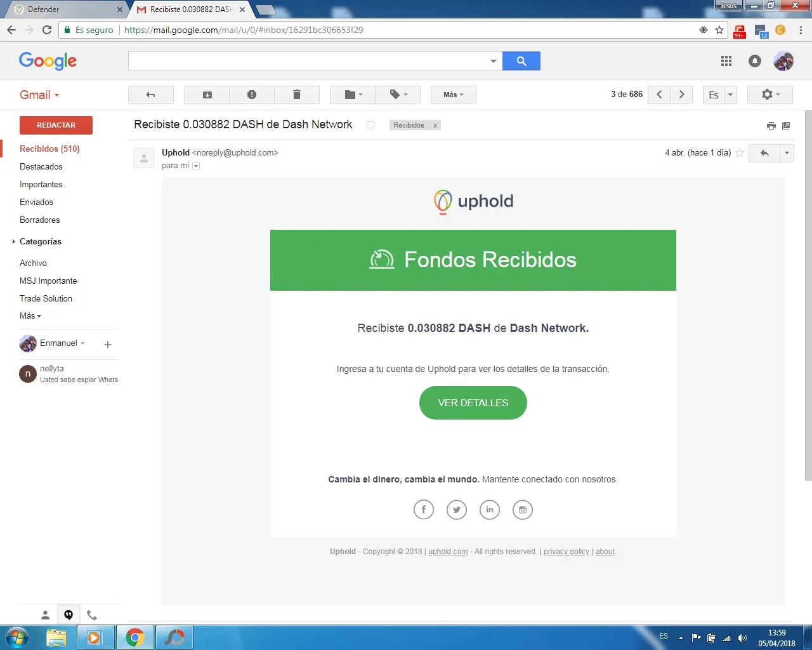
Task: Open the Importantes folder
Action: tap(41, 184)
